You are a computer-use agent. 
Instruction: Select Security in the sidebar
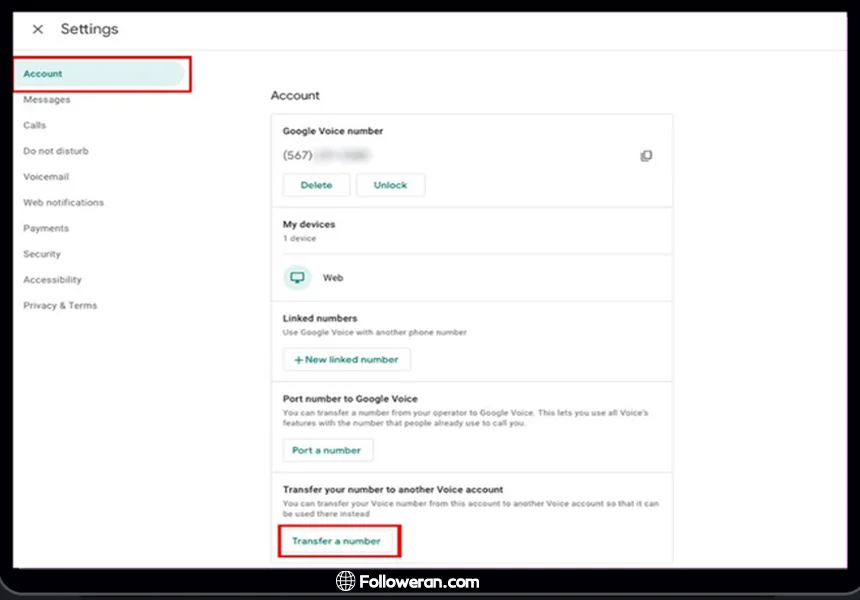(x=42, y=255)
